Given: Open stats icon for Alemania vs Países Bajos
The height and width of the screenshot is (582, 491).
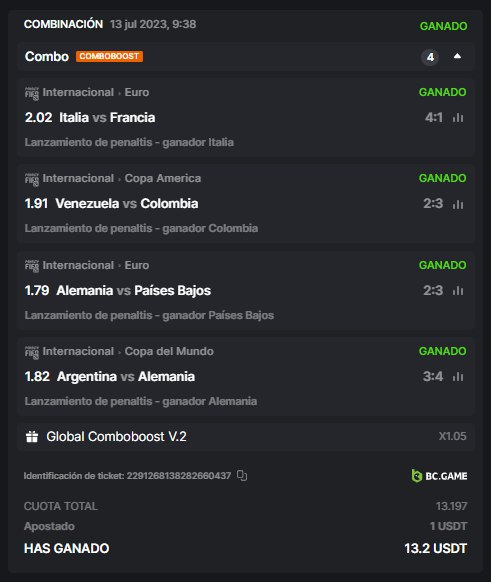Looking at the screenshot, I should pos(458,291).
